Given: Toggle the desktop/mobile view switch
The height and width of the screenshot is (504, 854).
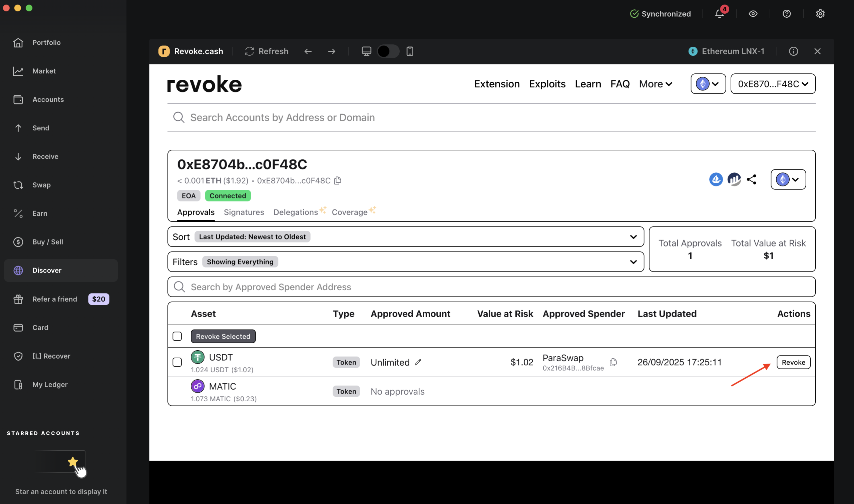Looking at the screenshot, I should [388, 51].
